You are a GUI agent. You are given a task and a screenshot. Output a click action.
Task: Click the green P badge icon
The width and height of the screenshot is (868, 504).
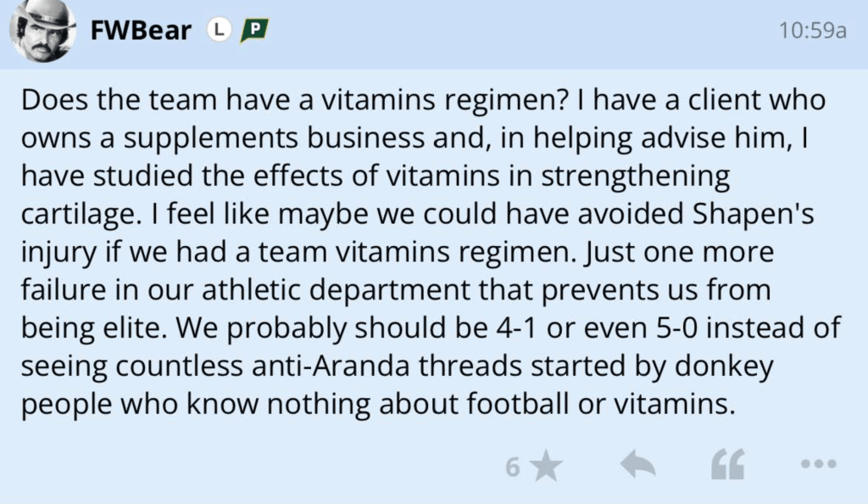253,31
